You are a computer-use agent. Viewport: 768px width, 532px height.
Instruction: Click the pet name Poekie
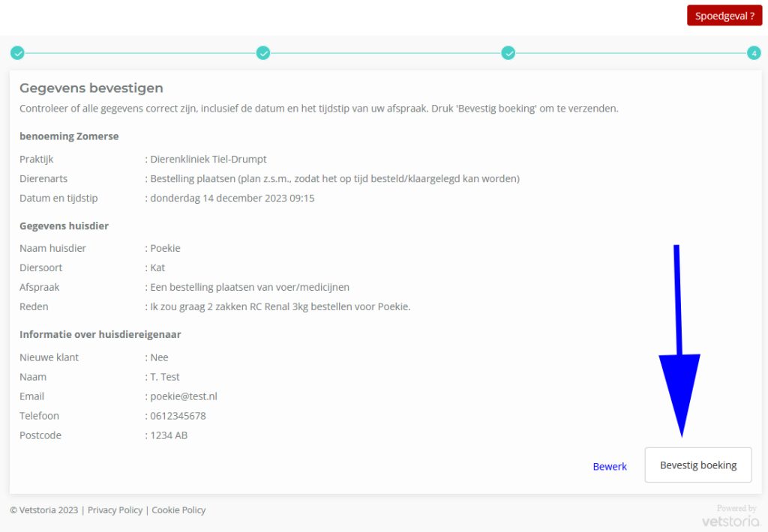tap(165, 248)
